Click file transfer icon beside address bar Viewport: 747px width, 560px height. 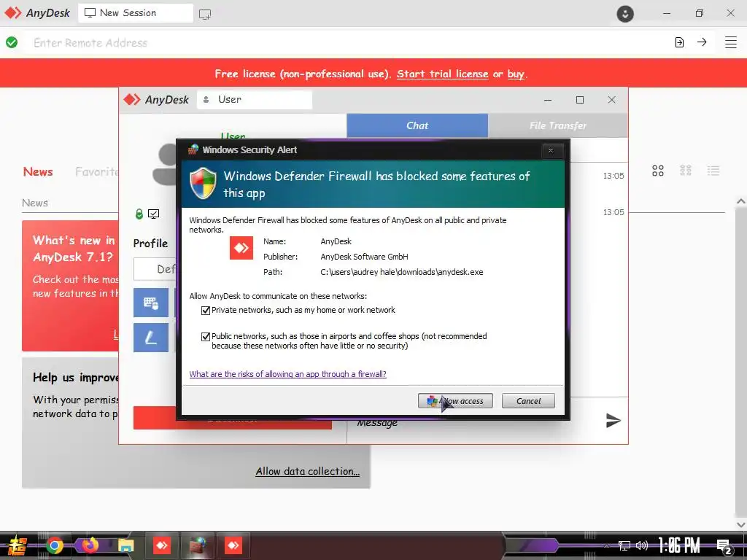pos(679,42)
